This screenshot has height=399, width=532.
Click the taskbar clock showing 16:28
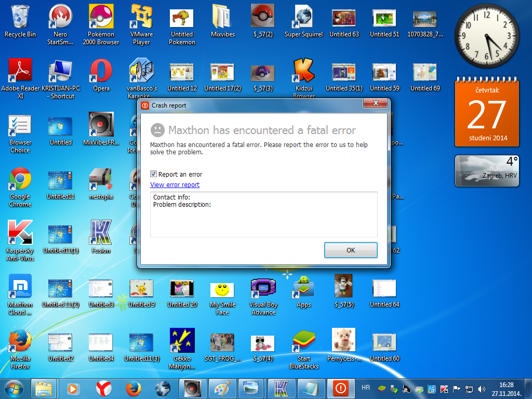pos(506,389)
